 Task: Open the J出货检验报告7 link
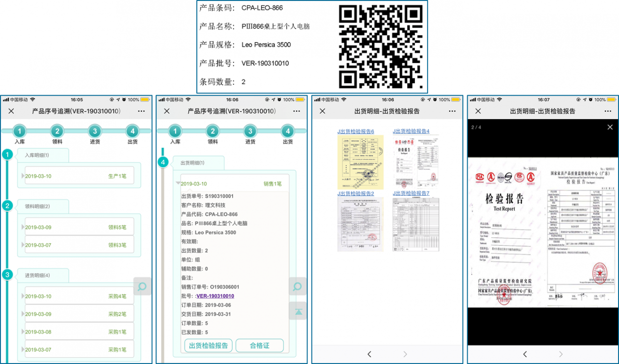(x=411, y=193)
